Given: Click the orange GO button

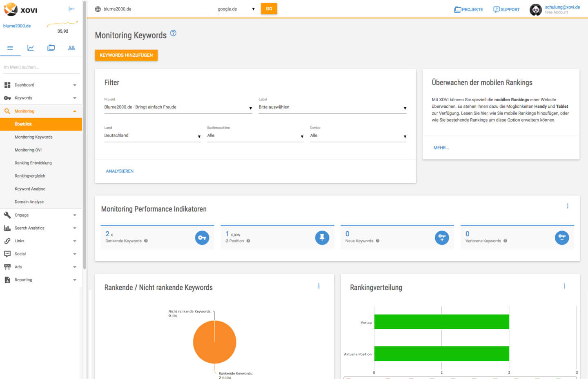Looking at the screenshot, I should click(269, 9).
